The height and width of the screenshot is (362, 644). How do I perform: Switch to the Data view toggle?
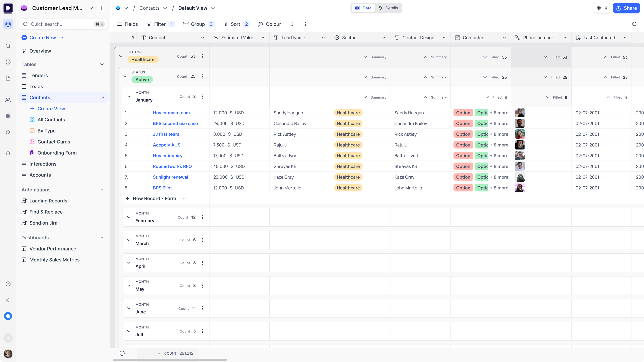(363, 8)
